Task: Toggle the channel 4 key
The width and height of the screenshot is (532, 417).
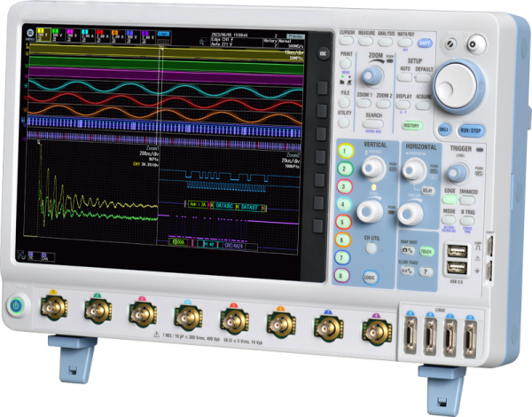Action: pyautogui.click(x=343, y=204)
